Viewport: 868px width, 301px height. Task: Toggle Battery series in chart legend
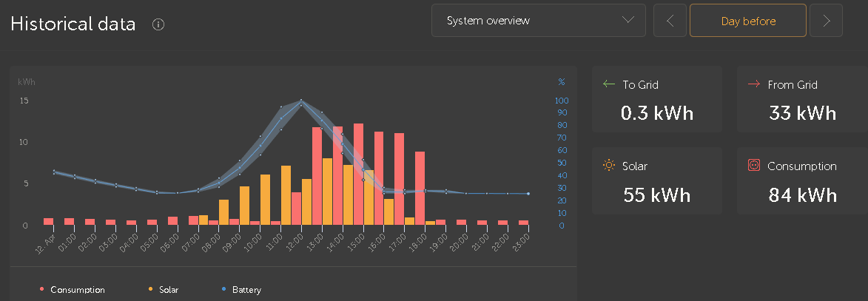click(x=240, y=289)
